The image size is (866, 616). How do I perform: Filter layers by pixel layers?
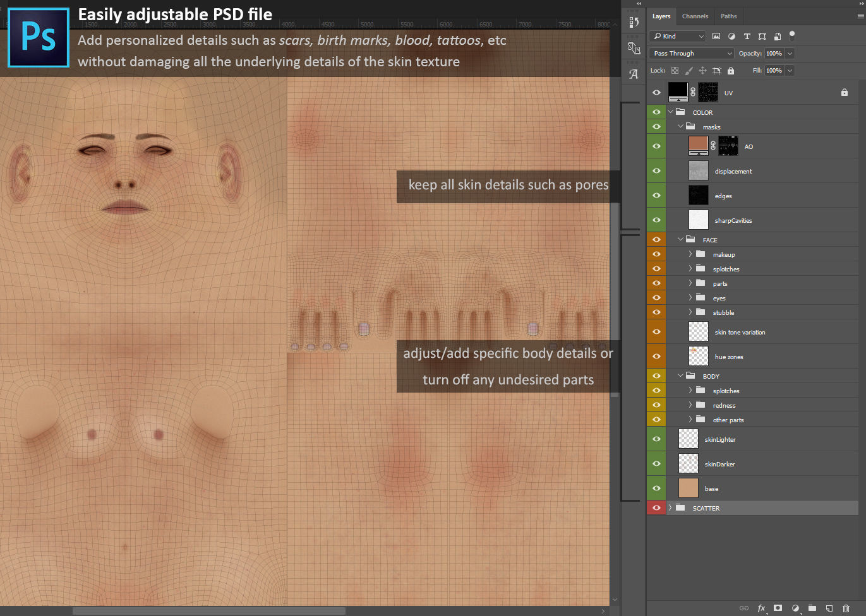(716, 36)
